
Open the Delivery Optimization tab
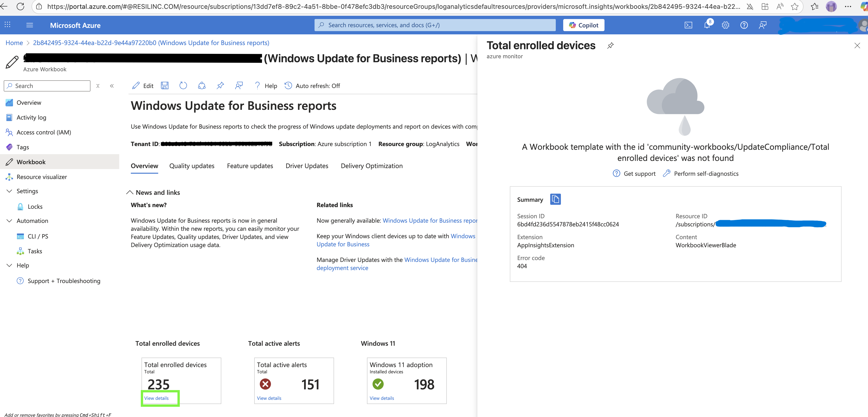click(371, 166)
